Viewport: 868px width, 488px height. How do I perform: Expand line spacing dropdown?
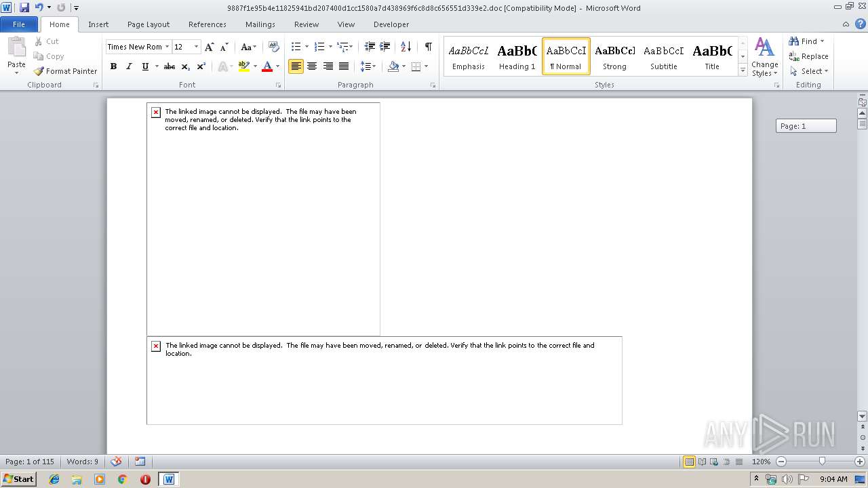pyautogui.click(x=368, y=66)
